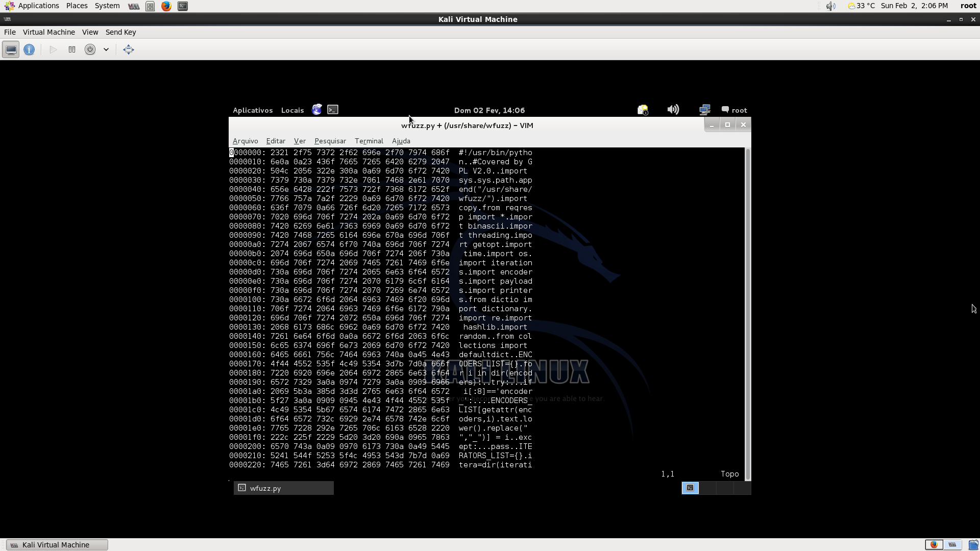This screenshot has width=980, height=551.
Task: Open Kali Virtual Machine window menu icon
Action: pyautogui.click(x=7, y=19)
